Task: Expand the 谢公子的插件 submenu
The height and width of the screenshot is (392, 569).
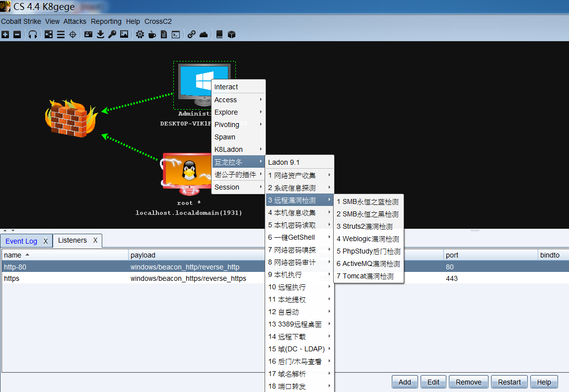Action: (x=238, y=175)
